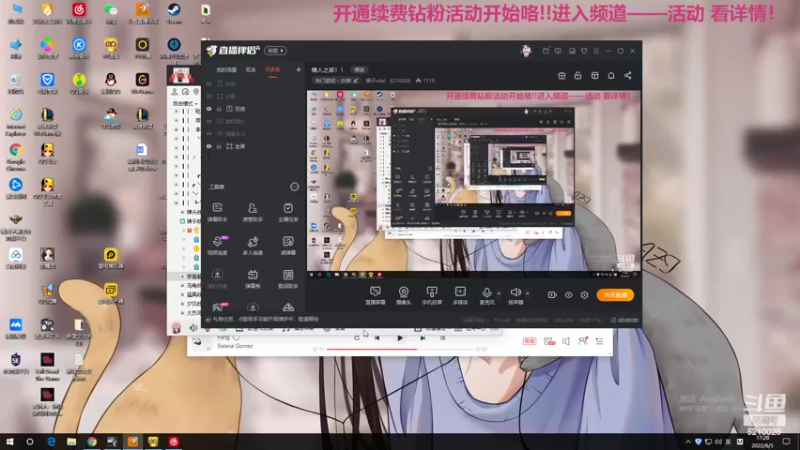This screenshot has width=800, height=450.
Task: Add a screen capture source in bottom bar
Action: (x=375, y=295)
